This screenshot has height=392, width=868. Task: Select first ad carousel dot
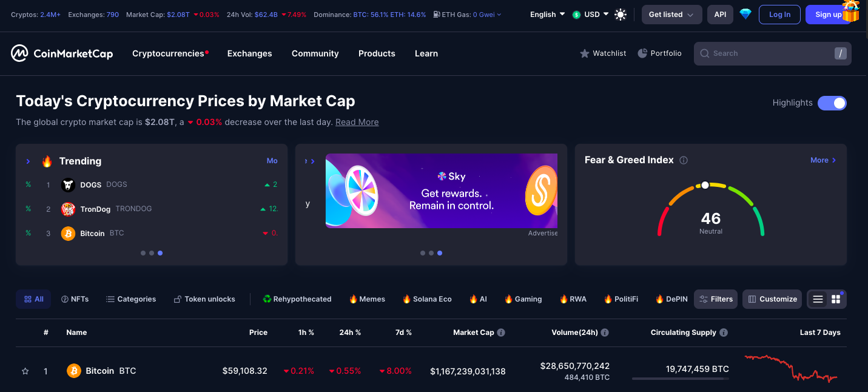(x=423, y=253)
